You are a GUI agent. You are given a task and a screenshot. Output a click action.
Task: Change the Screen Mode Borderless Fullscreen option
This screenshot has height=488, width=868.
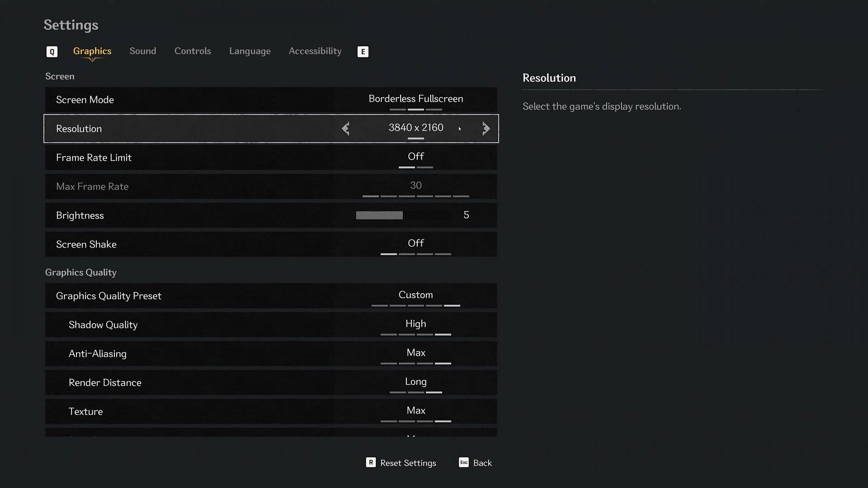[415, 99]
